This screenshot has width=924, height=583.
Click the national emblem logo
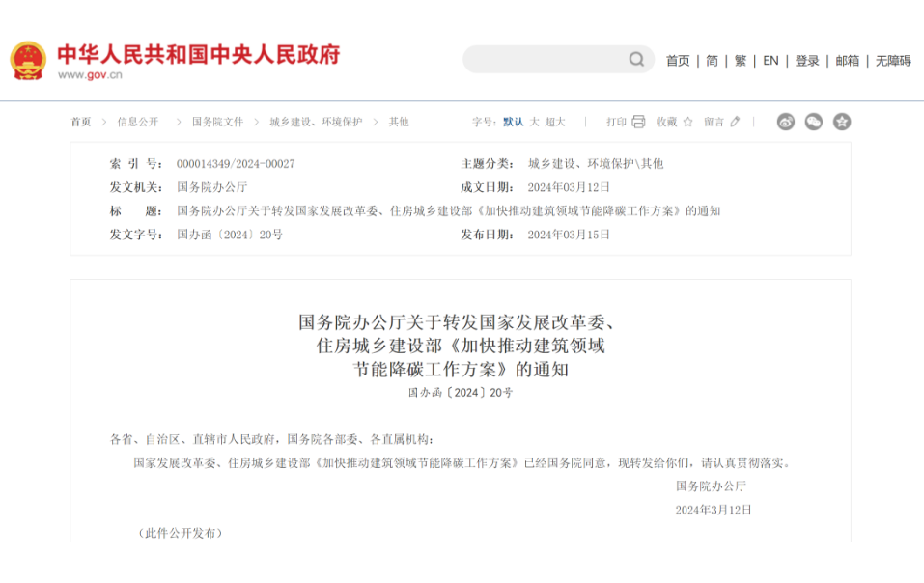28,61
